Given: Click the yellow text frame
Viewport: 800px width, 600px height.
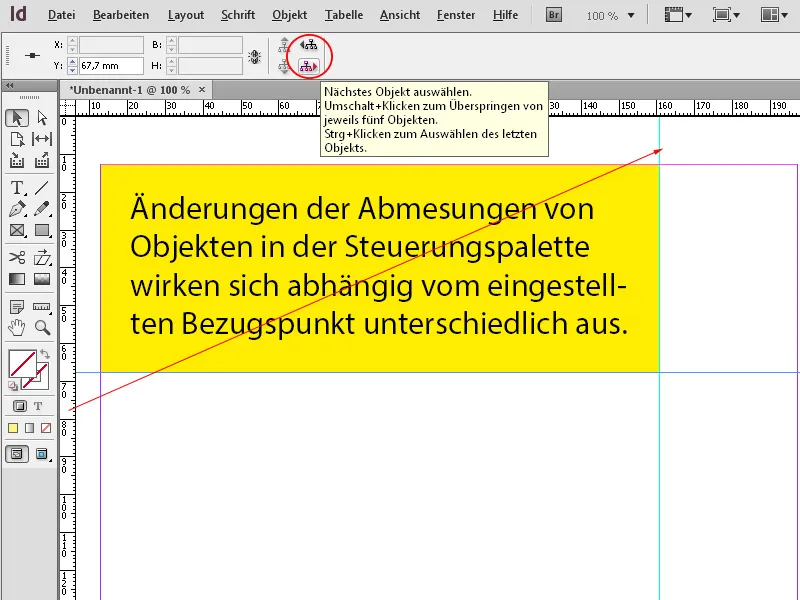Looking at the screenshot, I should [380, 268].
